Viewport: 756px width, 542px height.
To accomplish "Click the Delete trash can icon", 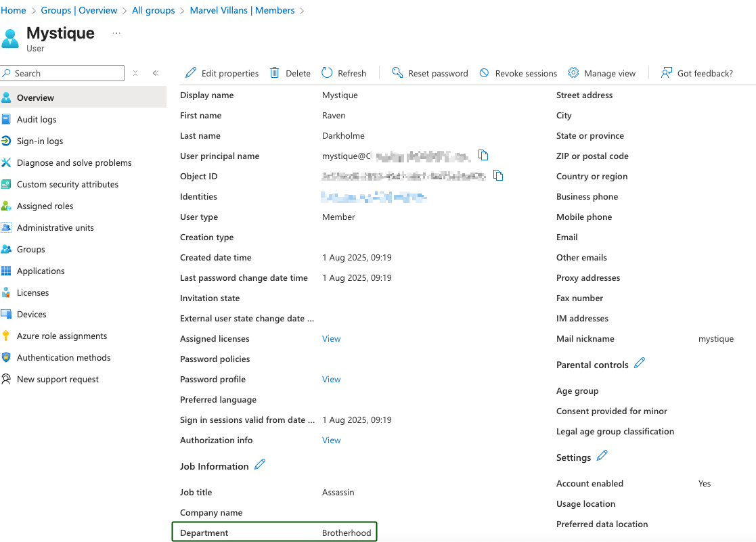I will (x=274, y=73).
